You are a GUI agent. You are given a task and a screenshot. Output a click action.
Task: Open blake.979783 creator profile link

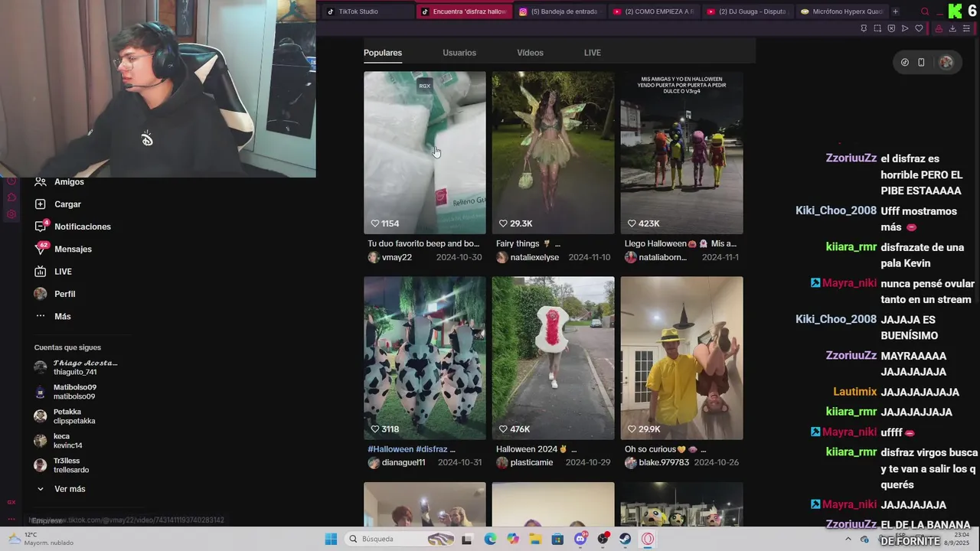[x=657, y=462]
